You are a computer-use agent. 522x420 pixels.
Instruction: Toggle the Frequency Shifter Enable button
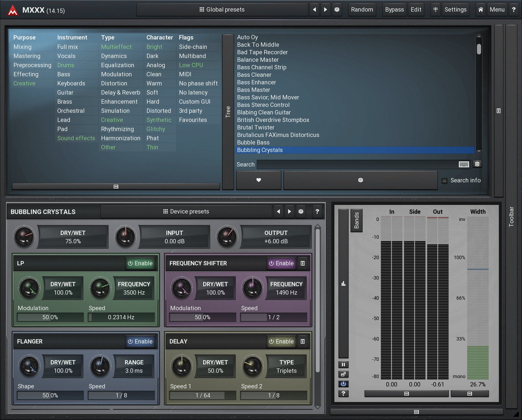tap(281, 263)
